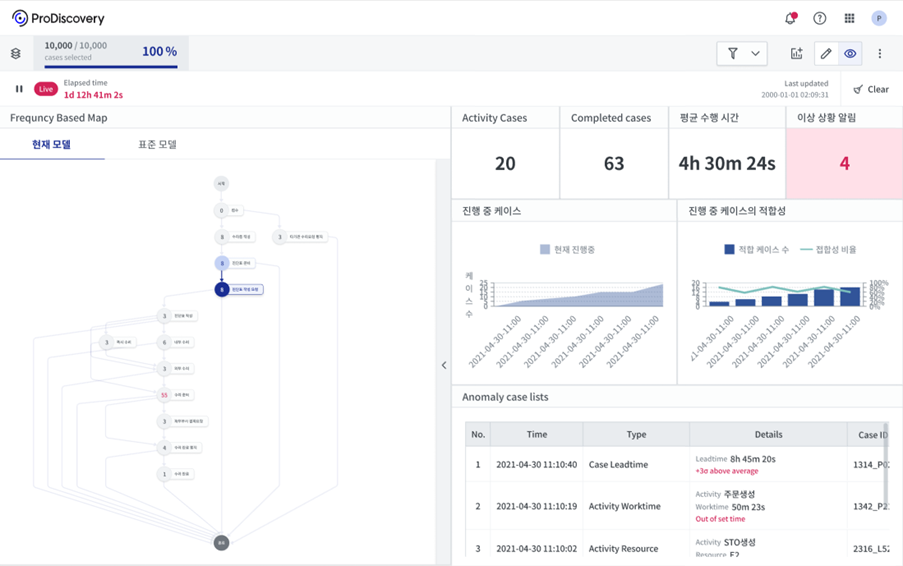Select the highlighted dark blue process node
The height and width of the screenshot is (566, 903).
pyautogui.click(x=222, y=289)
